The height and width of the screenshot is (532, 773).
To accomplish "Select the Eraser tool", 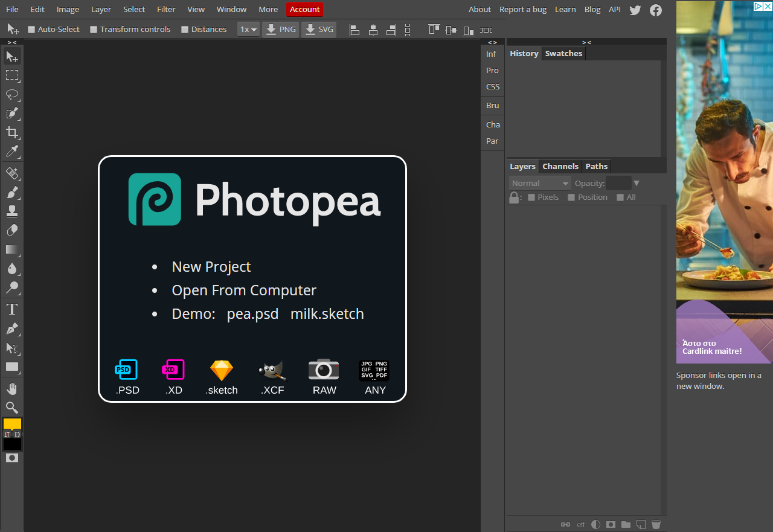I will click(x=12, y=230).
